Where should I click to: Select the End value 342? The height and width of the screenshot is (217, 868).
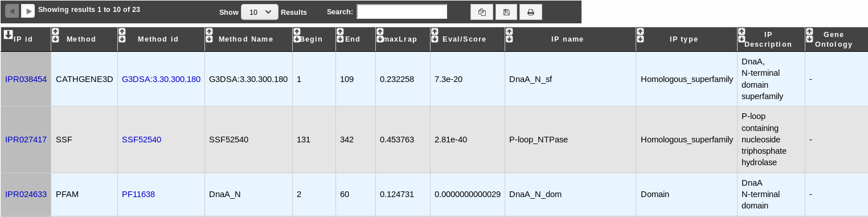(x=347, y=140)
